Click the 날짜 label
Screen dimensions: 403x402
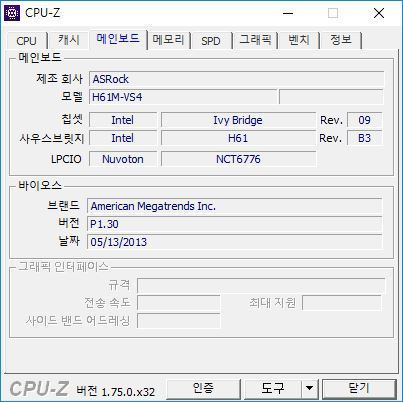coord(69,241)
